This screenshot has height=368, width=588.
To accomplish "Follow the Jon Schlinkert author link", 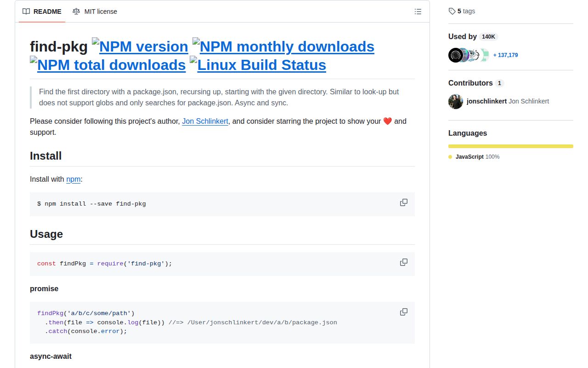I will click(205, 121).
